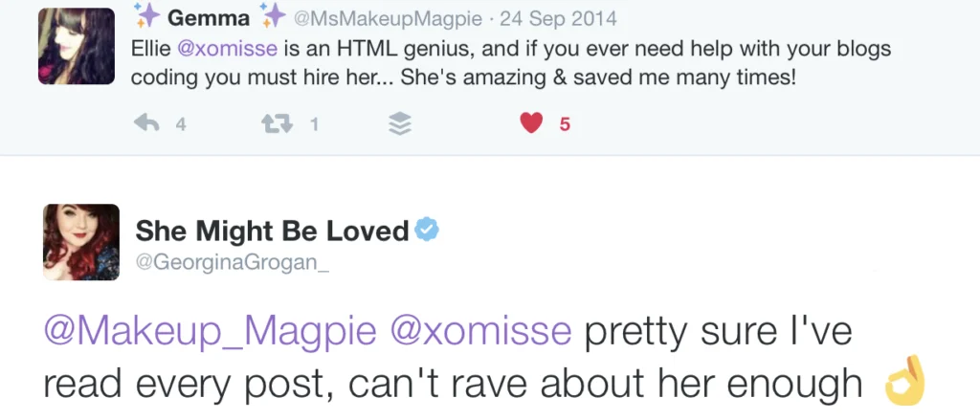Click the sparkle emoji after Gemma's name
980x420 pixels.
(273, 17)
